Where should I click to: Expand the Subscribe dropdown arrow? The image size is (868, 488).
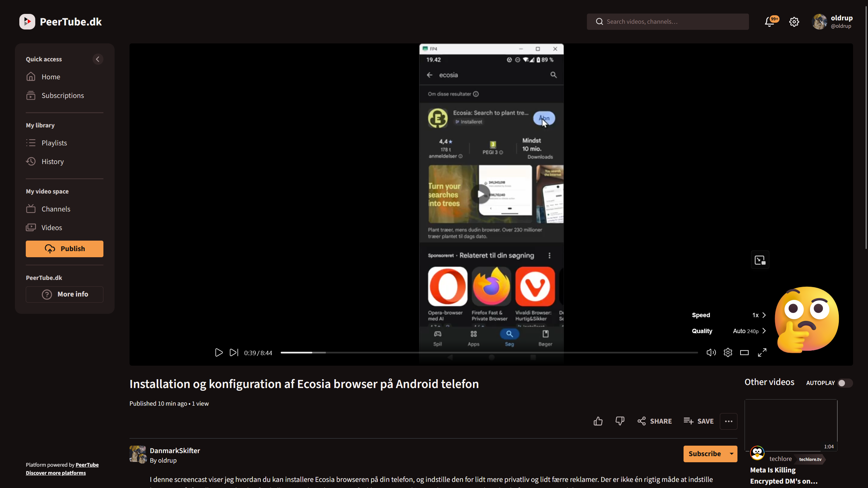(732, 454)
